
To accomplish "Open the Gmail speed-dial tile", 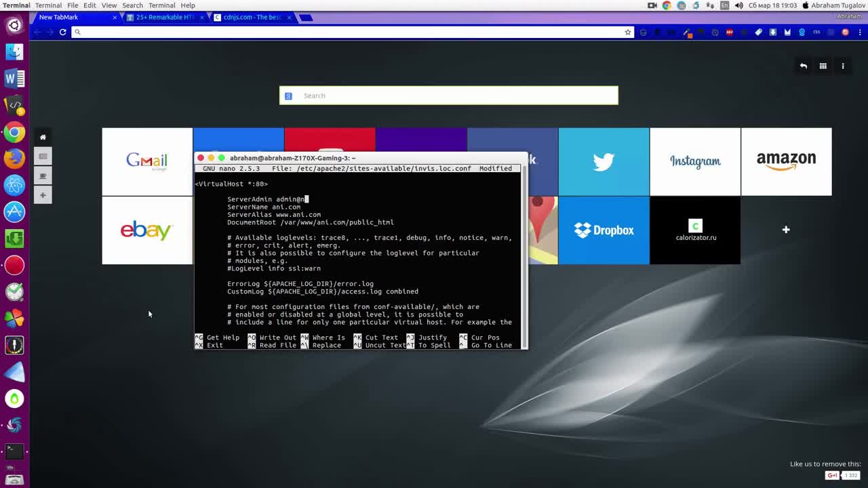I will coord(147,161).
